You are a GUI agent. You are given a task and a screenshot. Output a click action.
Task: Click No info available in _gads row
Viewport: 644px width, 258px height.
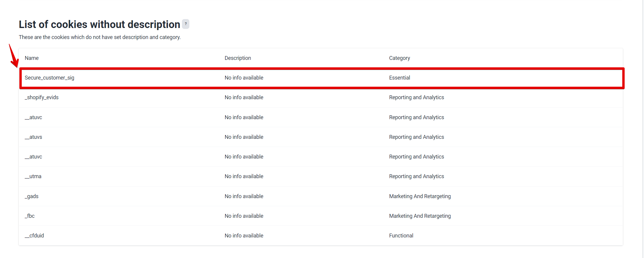pyautogui.click(x=244, y=196)
